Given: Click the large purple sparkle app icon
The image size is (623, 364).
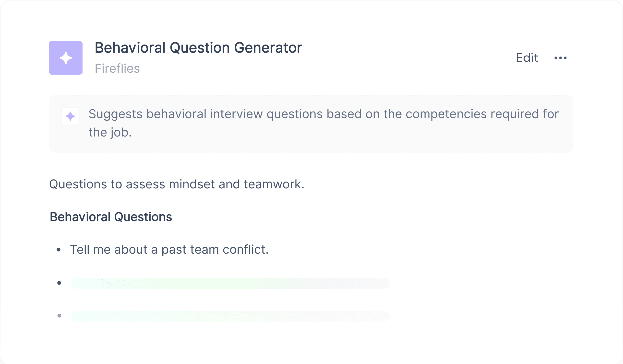Looking at the screenshot, I should tap(66, 58).
